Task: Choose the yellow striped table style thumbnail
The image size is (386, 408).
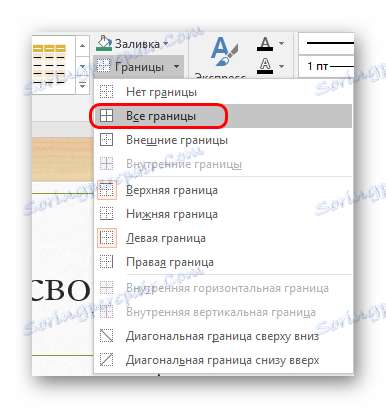Action: coord(49,64)
